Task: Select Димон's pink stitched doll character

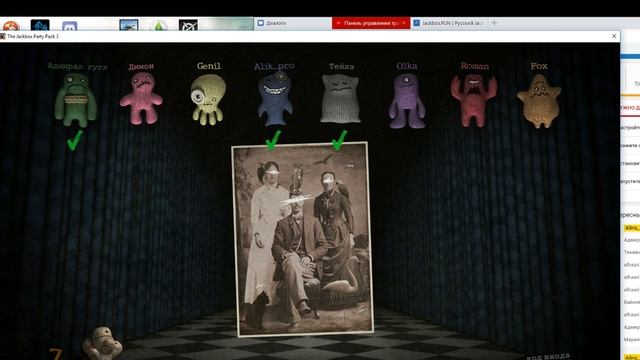Action: [141, 98]
